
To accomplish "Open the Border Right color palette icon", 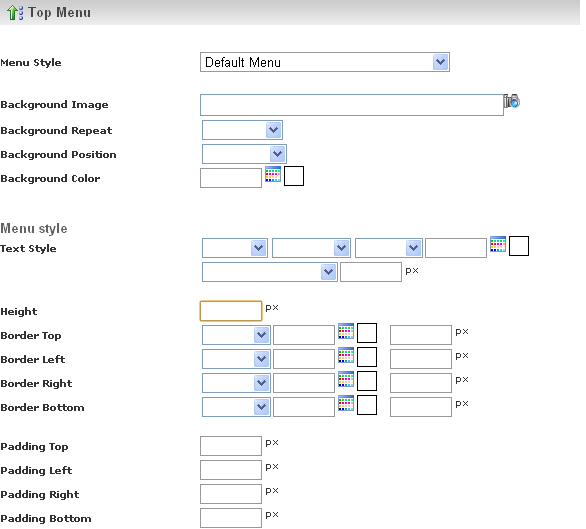I will 346,379.
